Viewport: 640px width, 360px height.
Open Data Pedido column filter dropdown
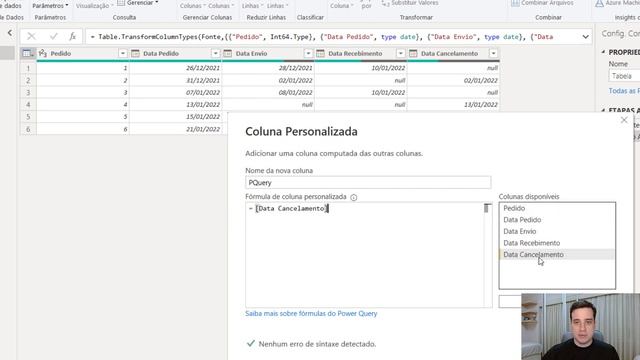coord(216,53)
